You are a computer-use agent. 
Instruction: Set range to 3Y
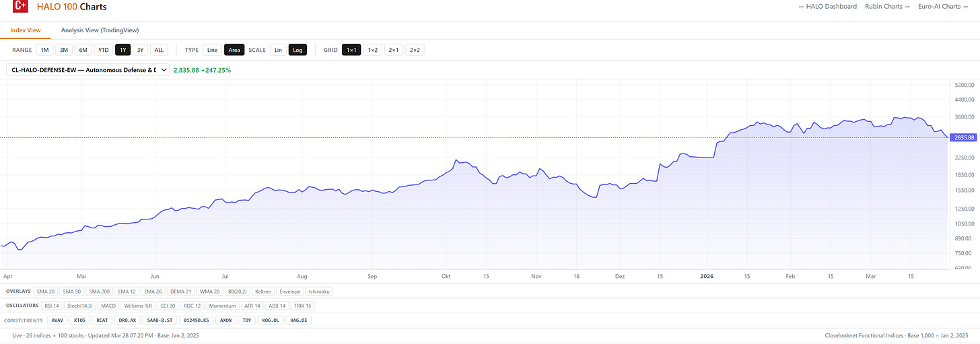tap(140, 50)
